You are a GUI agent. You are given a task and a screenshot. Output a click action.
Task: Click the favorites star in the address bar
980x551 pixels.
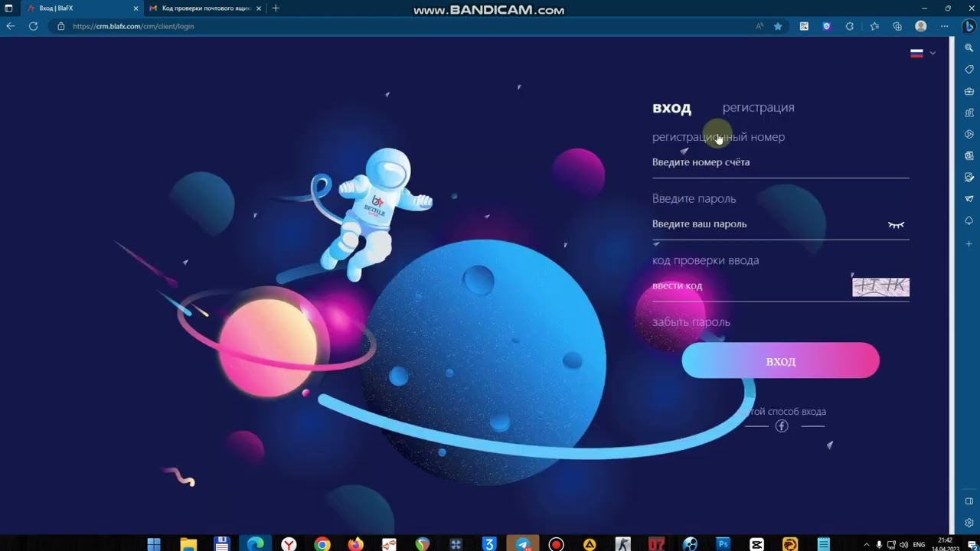[x=778, y=26]
